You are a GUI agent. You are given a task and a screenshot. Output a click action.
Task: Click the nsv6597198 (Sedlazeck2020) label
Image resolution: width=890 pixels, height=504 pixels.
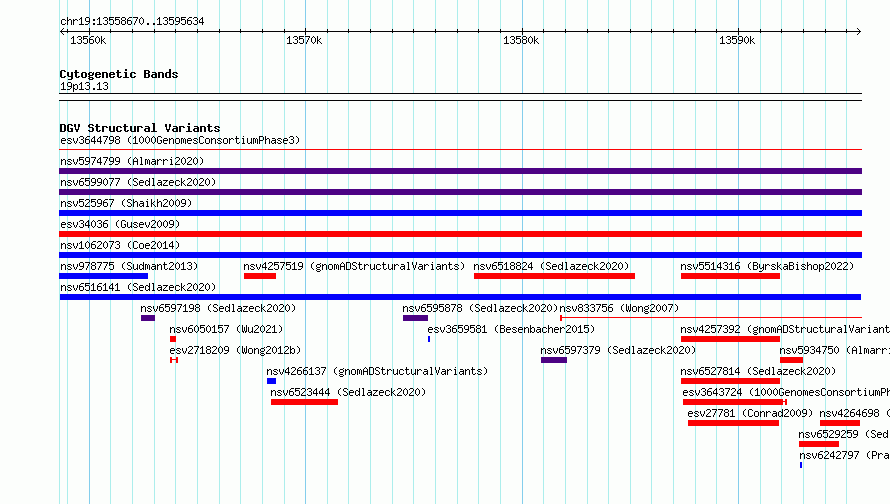219,308
